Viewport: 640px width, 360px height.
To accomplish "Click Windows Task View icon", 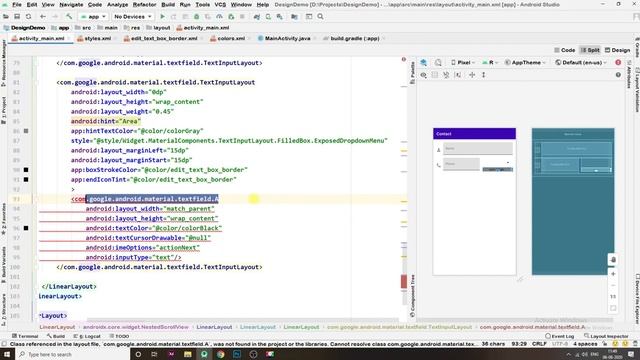I will pos(154,354).
